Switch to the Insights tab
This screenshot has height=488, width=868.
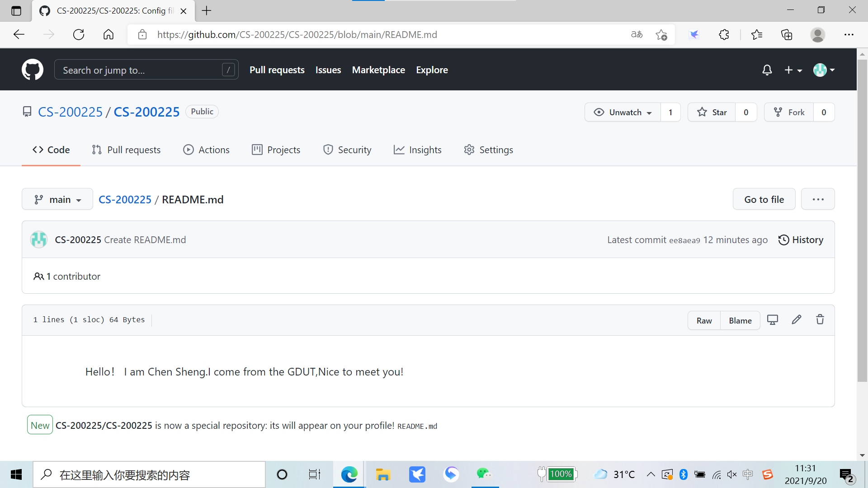click(417, 150)
